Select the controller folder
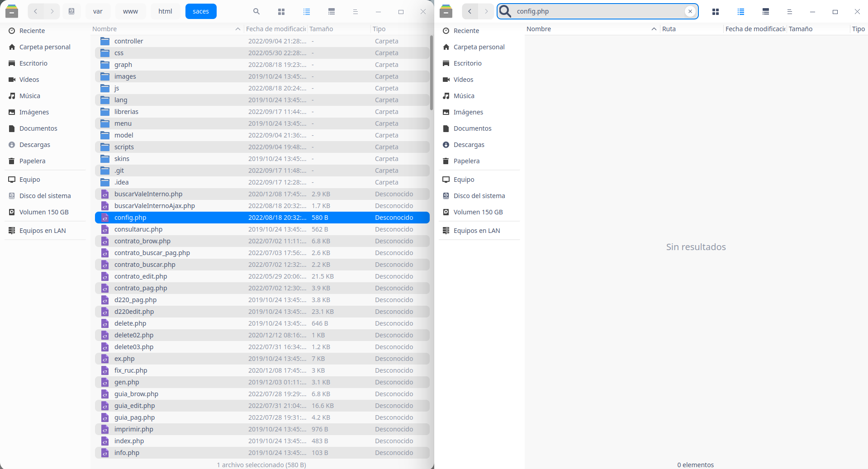This screenshot has width=868, height=469. 262,41
